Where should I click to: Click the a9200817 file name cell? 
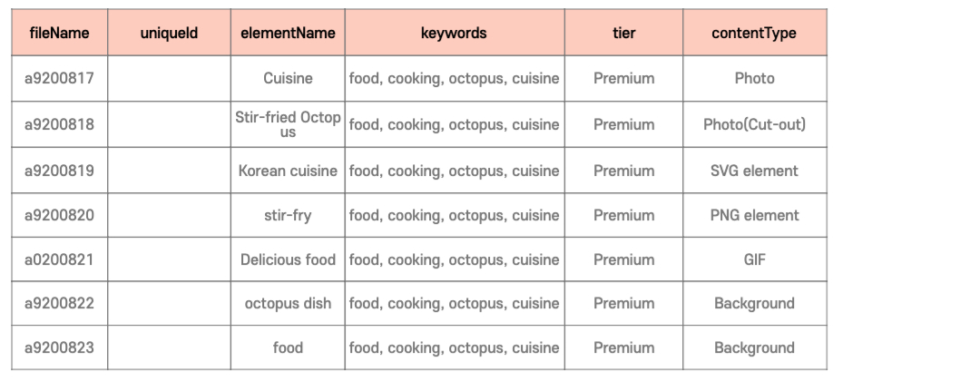tap(59, 79)
